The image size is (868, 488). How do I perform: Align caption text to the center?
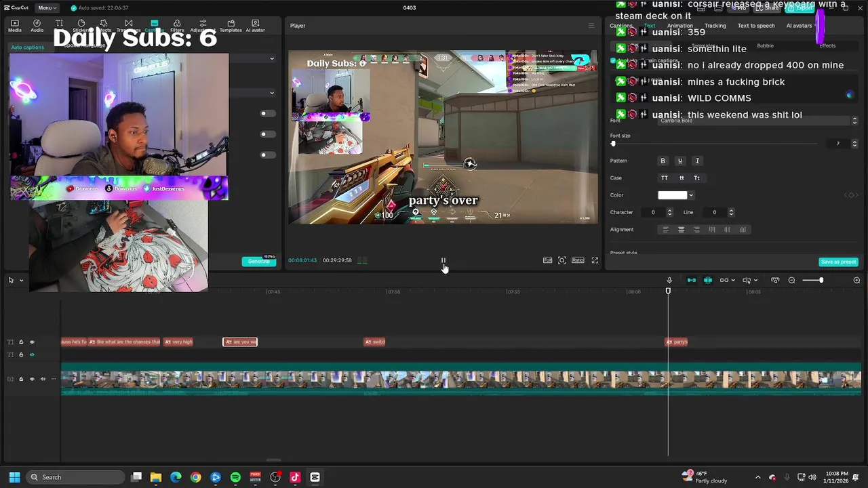(x=682, y=230)
